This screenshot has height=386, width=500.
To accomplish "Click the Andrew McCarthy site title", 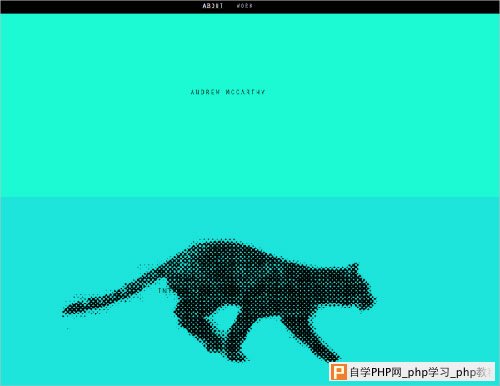I will coord(228,92).
